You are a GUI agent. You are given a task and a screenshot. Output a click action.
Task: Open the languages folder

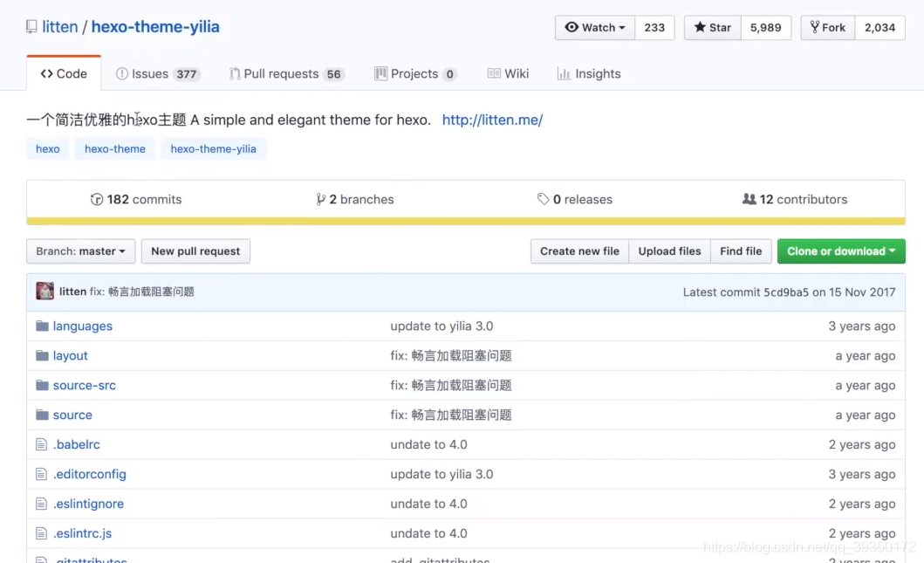(83, 326)
